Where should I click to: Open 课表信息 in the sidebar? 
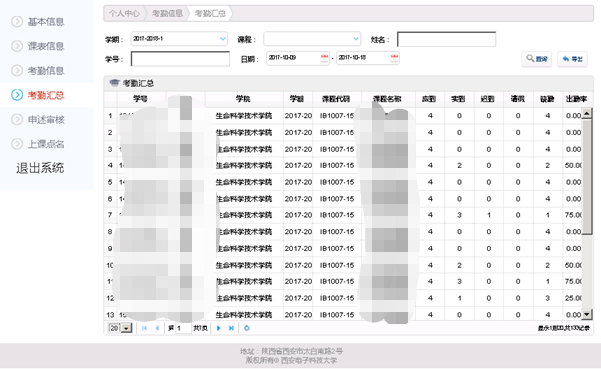point(46,46)
